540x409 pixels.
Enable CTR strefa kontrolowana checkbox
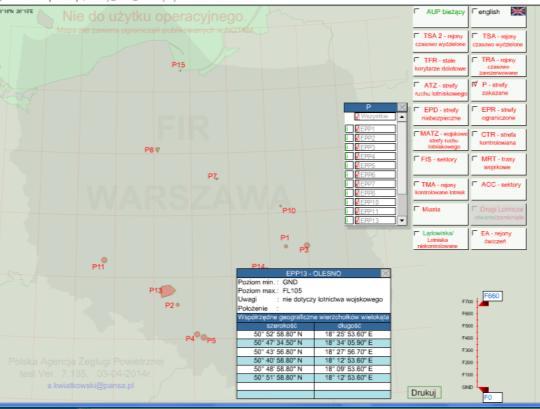tap(475, 134)
